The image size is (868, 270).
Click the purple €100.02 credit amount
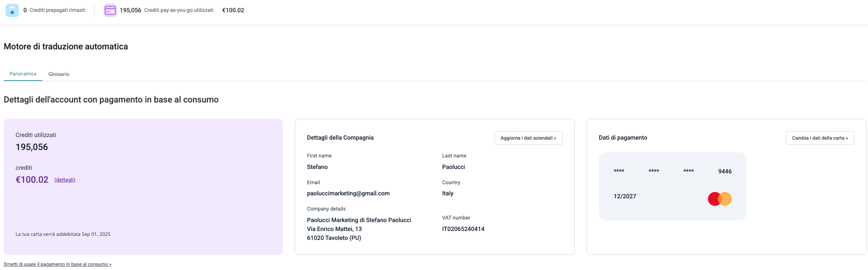32,180
